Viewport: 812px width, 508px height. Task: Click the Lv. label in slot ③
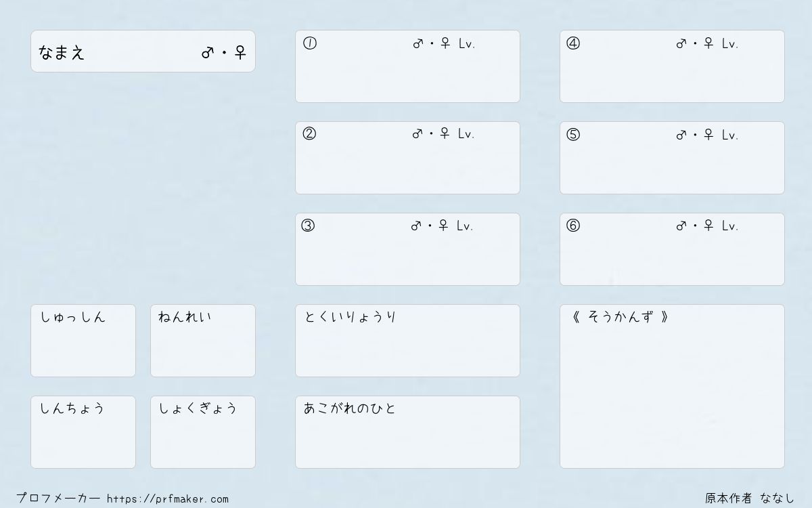pyautogui.click(x=465, y=226)
